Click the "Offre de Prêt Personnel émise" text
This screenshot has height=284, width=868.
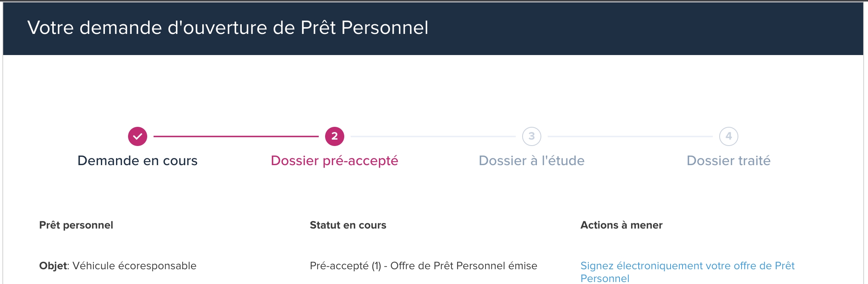[464, 266]
